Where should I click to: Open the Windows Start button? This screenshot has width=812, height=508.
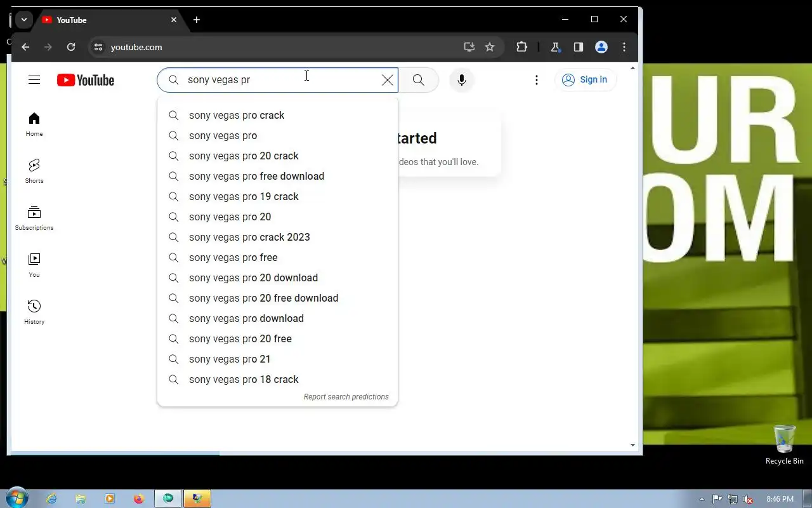point(16,498)
